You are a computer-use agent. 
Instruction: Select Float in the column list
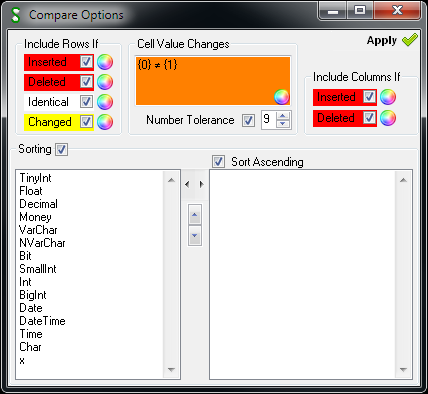[x=31, y=191]
